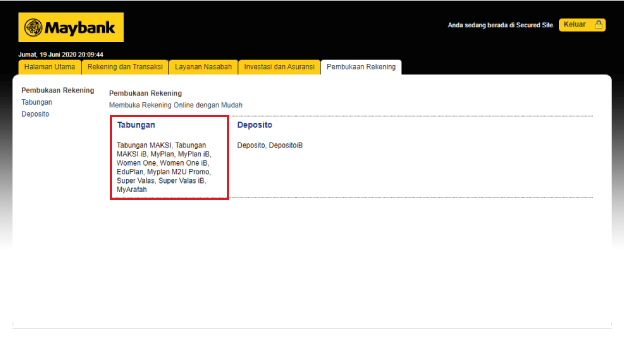The width and height of the screenshot is (624, 361).
Task: Open the Layanan Nasabah tab
Action: tap(203, 67)
